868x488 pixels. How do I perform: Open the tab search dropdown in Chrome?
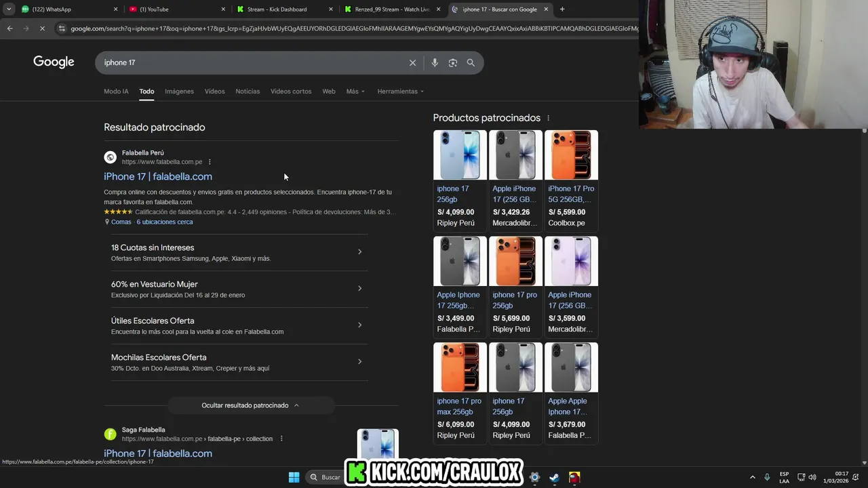pos(9,9)
